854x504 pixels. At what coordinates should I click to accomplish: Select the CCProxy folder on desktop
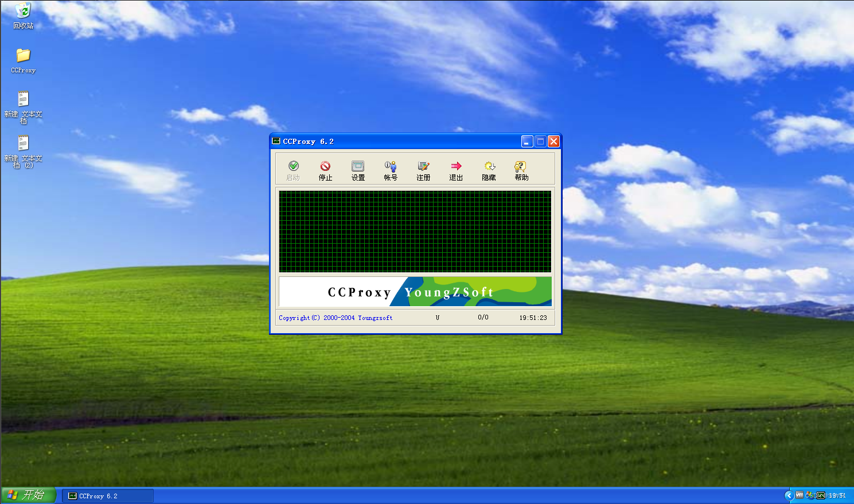point(23,60)
